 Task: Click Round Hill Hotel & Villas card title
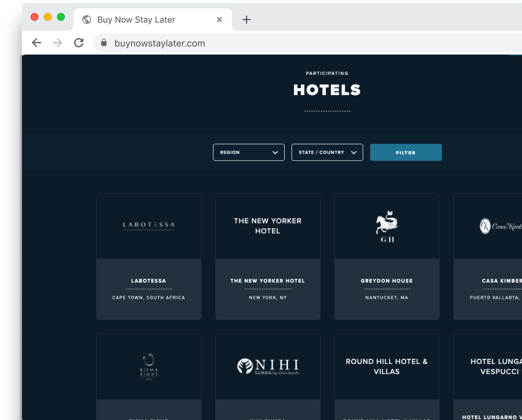pyautogui.click(x=387, y=367)
